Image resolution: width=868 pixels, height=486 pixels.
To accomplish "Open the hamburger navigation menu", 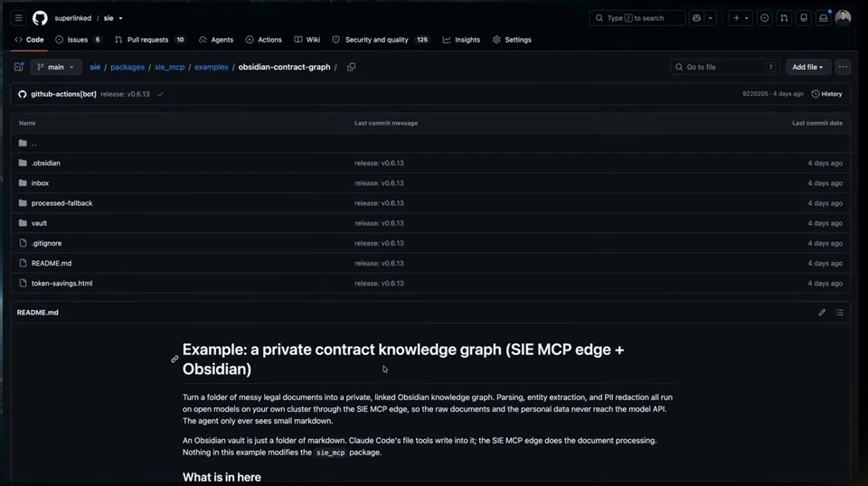I will coord(18,18).
